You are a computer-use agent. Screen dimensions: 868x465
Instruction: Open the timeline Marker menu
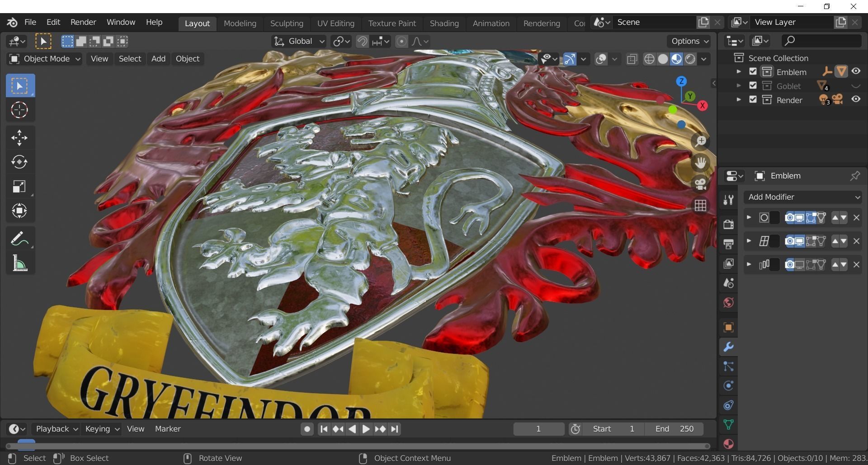(168, 429)
